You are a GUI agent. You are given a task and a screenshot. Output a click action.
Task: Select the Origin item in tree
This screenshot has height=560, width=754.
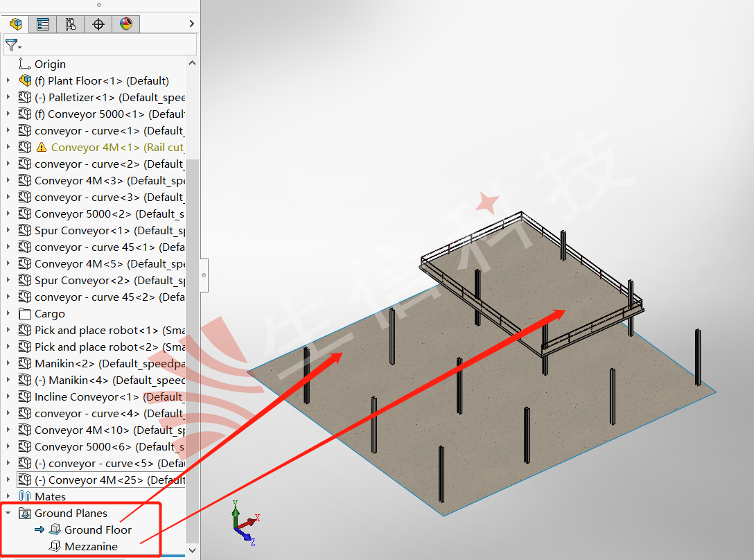point(50,64)
